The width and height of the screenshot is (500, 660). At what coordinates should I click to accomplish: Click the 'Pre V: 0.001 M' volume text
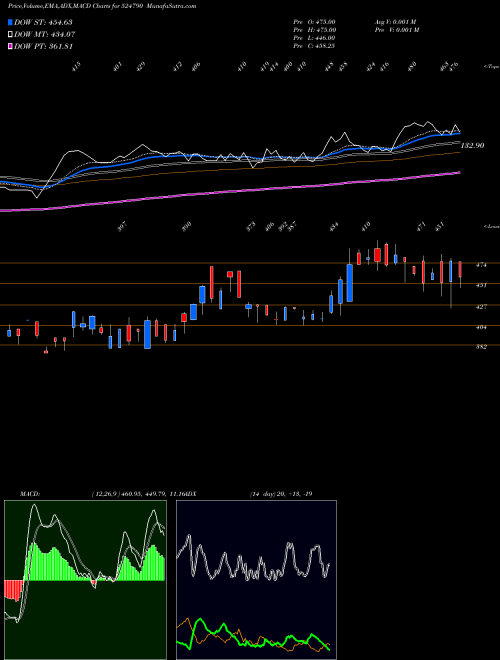396,30
